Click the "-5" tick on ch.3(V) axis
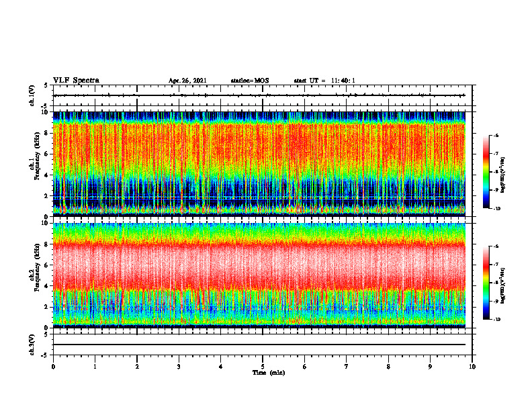Viewport: 532px width, 411px height. click(45, 355)
